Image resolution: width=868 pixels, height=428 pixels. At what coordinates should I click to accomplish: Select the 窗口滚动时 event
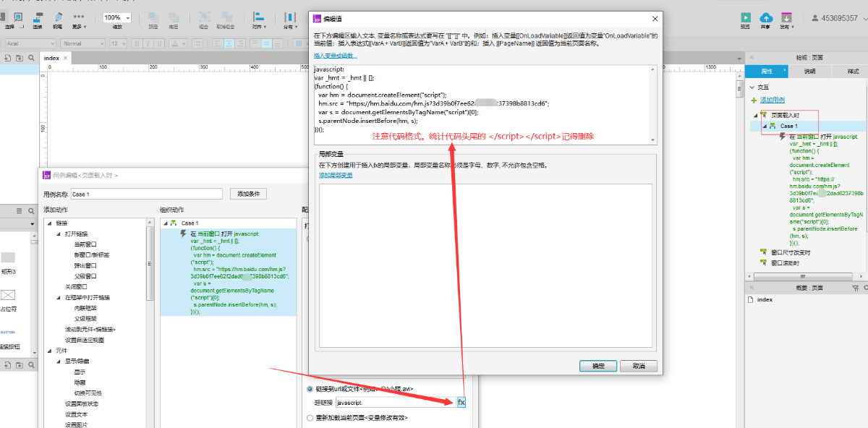pos(786,263)
